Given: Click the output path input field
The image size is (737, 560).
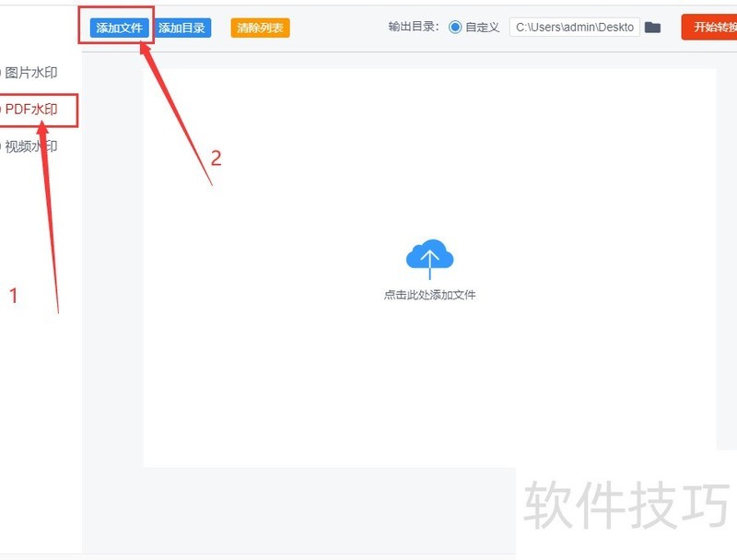Looking at the screenshot, I should (576, 27).
